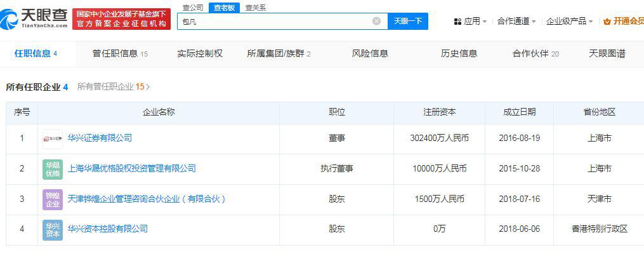644x254 pixels.
Task: Click the 香港特别行政区 region cell
Action: point(599,229)
